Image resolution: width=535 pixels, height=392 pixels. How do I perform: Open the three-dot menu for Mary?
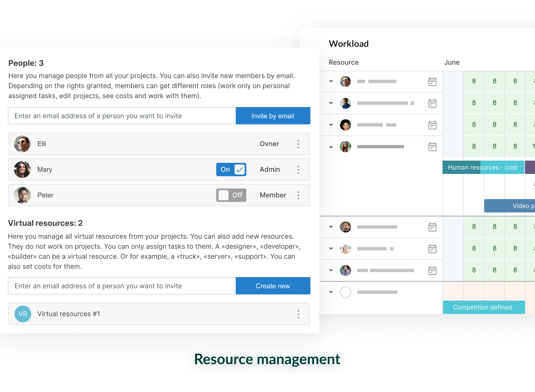298,170
